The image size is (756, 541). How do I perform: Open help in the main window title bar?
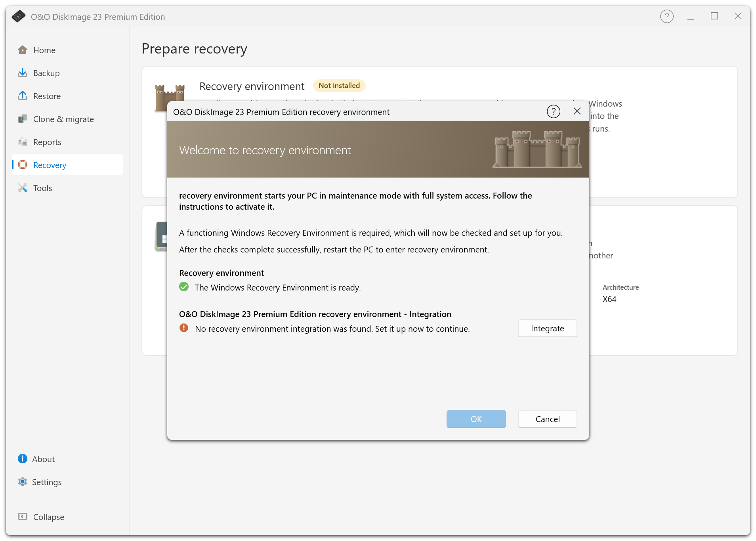click(667, 17)
